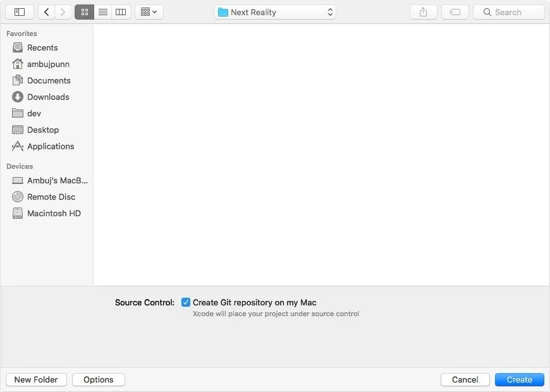Click Cancel to dismiss the dialog
This screenshot has height=392, width=550.
click(465, 379)
